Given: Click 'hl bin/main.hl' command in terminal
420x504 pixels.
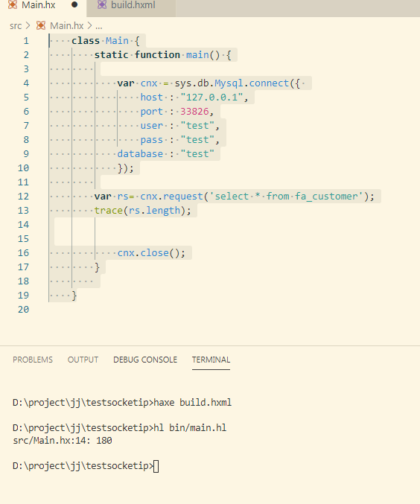Looking at the screenshot, I should tap(190, 428).
